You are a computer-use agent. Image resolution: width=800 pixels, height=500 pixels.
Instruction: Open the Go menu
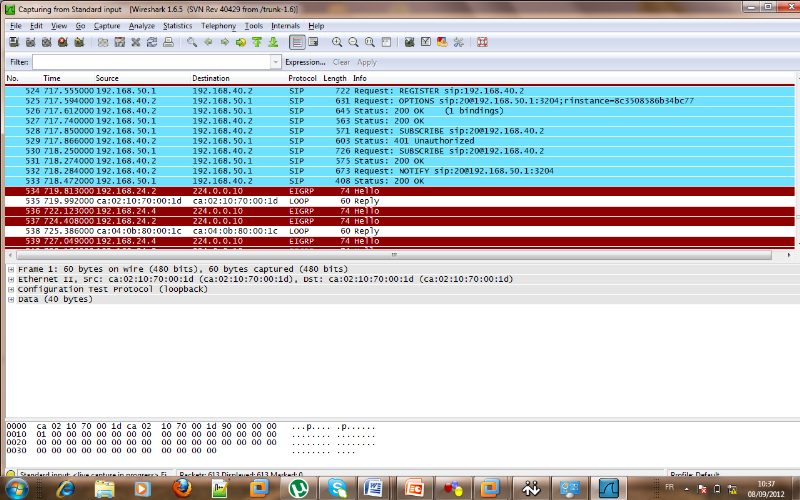point(80,26)
